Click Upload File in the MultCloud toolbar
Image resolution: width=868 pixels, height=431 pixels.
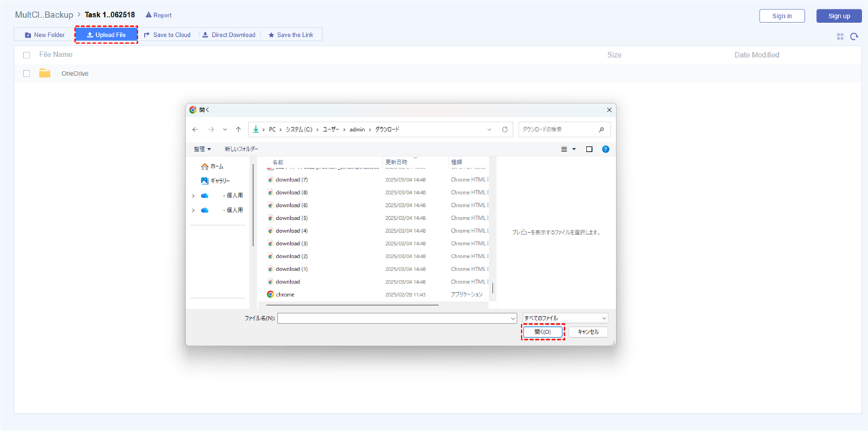pyautogui.click(x=106, y=35)
